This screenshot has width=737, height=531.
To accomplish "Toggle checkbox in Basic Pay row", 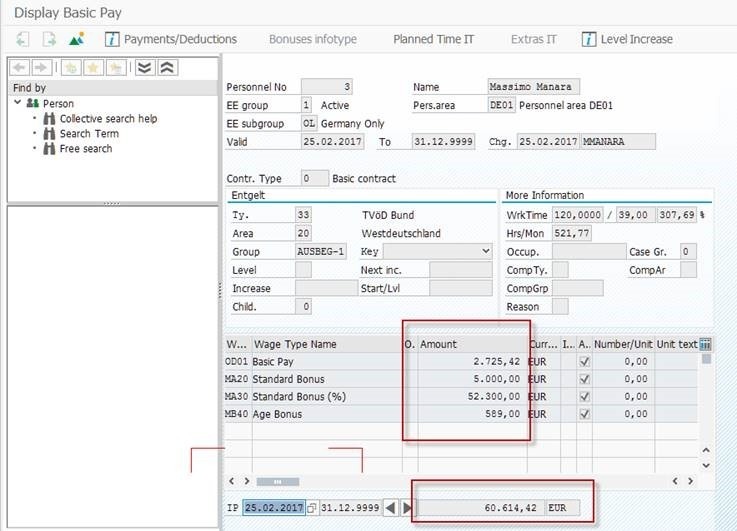I will tap(585, 361).
